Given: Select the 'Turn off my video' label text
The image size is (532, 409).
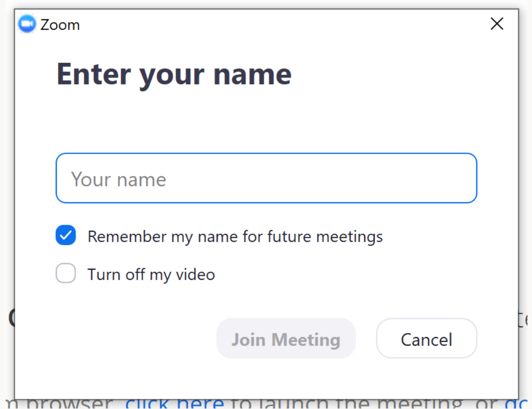Looking at the screenshot, I should click(151, 274).
